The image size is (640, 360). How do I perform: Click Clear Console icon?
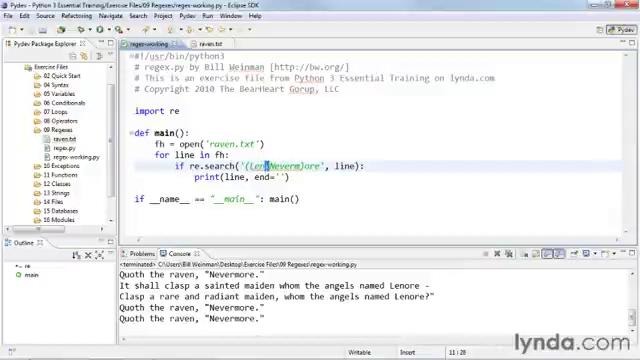[524, 254]
